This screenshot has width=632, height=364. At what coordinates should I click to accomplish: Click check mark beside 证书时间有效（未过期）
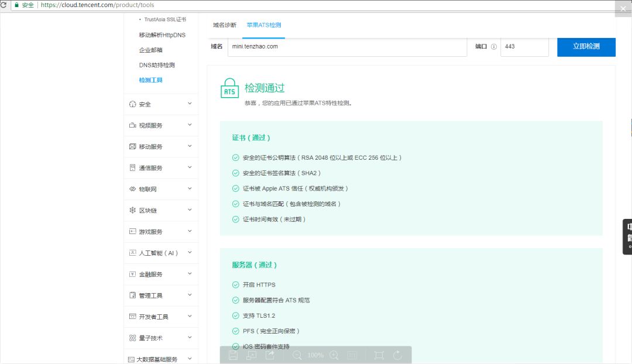tap(236, 219)
